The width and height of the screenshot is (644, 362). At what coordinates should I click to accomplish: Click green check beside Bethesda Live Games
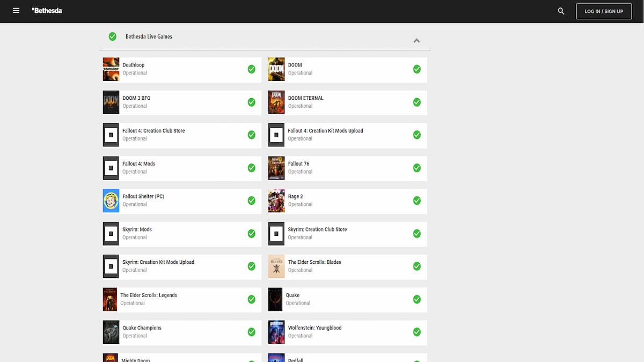113,36
